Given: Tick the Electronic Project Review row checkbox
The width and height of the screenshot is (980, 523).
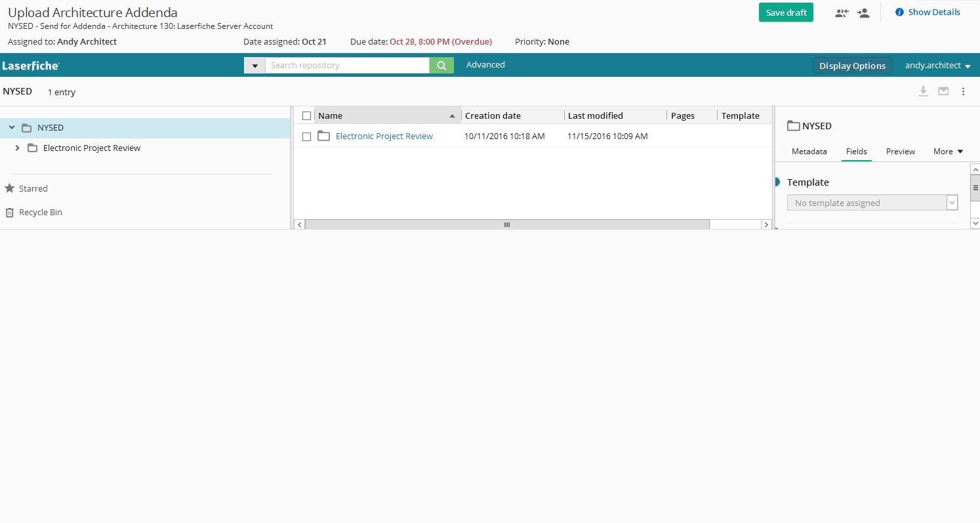Looking at the screenshot, I should click(x=306, y=136).
